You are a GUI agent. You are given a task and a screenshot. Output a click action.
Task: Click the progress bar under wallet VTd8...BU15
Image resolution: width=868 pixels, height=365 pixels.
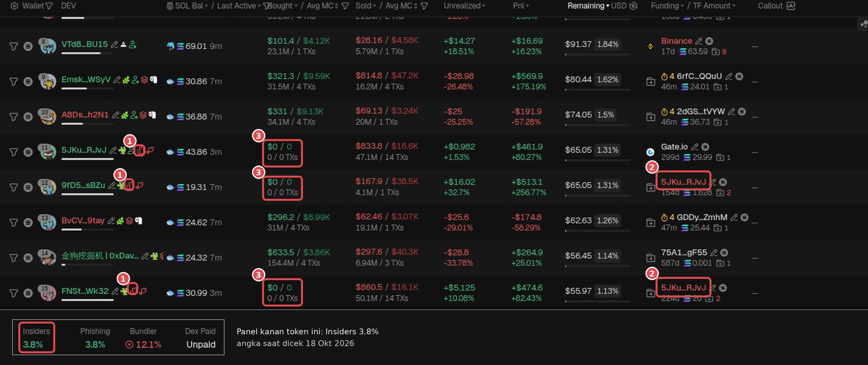[87, 53]
